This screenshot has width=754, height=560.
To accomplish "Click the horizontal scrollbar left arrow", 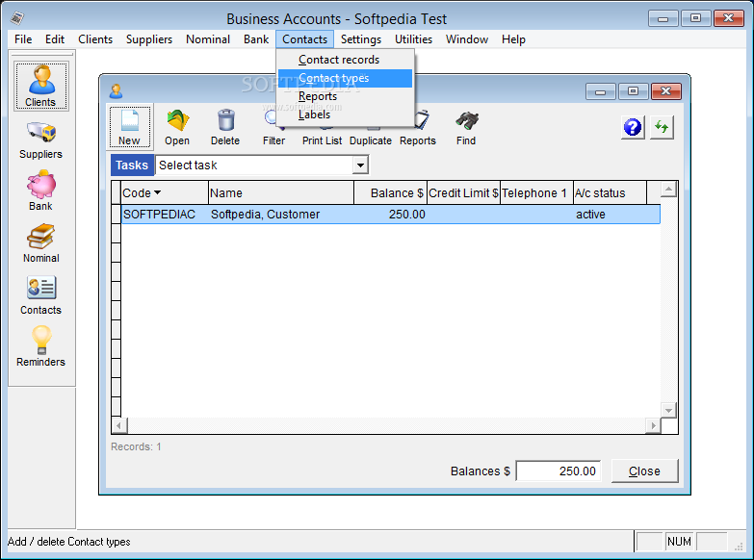I will point(119,425).
